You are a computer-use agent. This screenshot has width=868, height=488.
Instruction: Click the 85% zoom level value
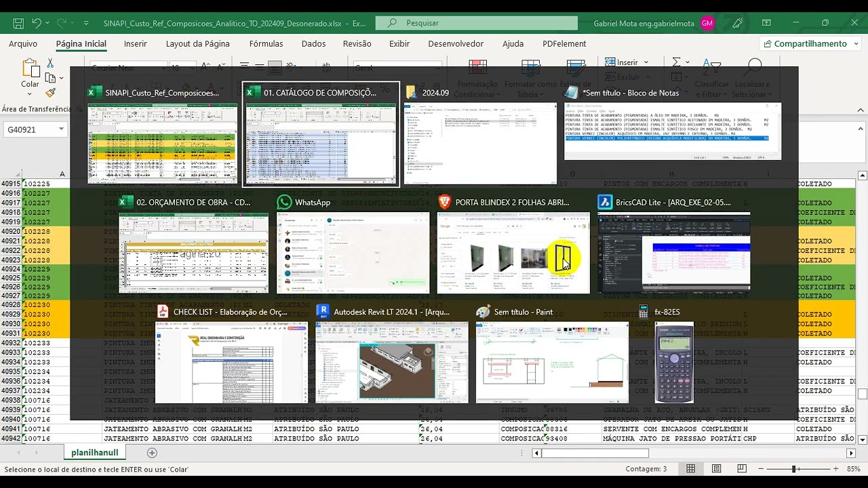pyautogui.click(x=854, y=469)
